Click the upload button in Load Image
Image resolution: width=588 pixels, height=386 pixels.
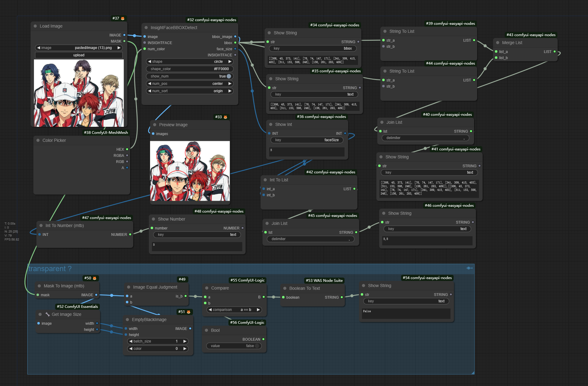point(79,55)
